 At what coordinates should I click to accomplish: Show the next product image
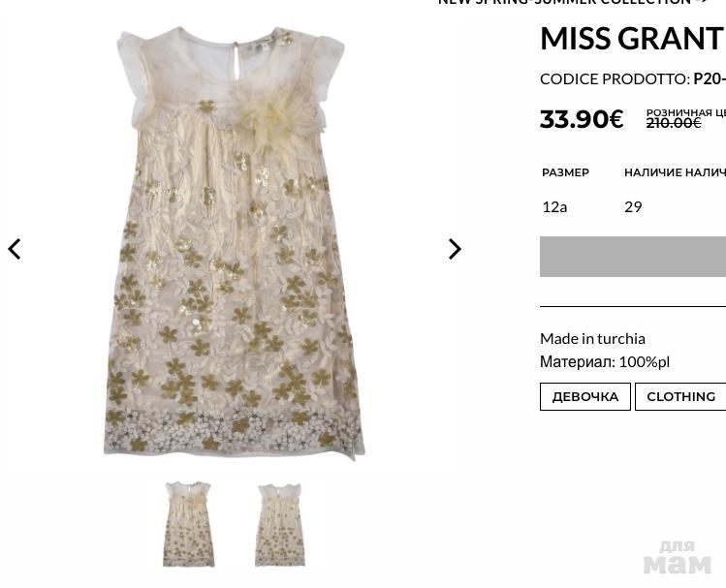pyautogui.click(x=455, y=249)
